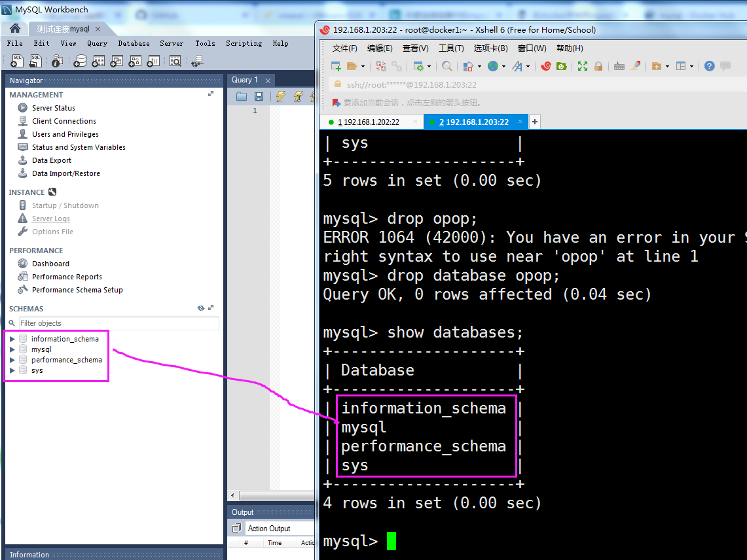This screenshot has height=560, width=747.
Task: Click the search table data icon
Action: pos(175,60)
